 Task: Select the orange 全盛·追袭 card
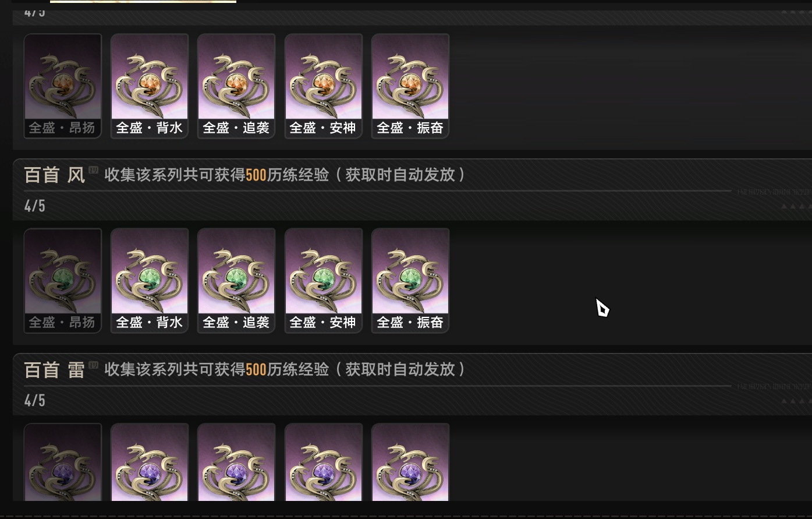click(x=236, y=86)
